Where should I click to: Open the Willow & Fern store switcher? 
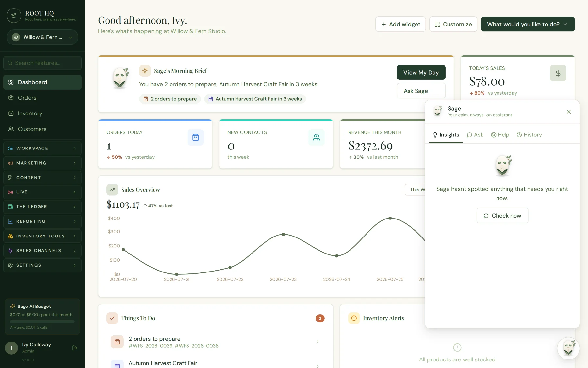[42, 37]
